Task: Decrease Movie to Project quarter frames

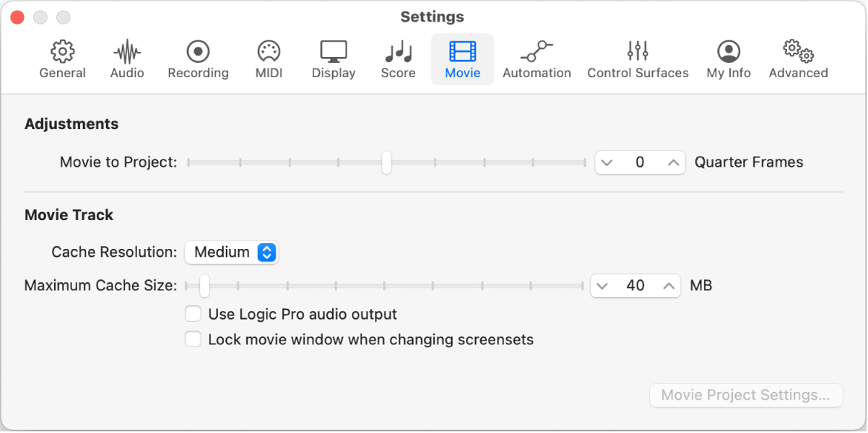Action: (607, 162)
